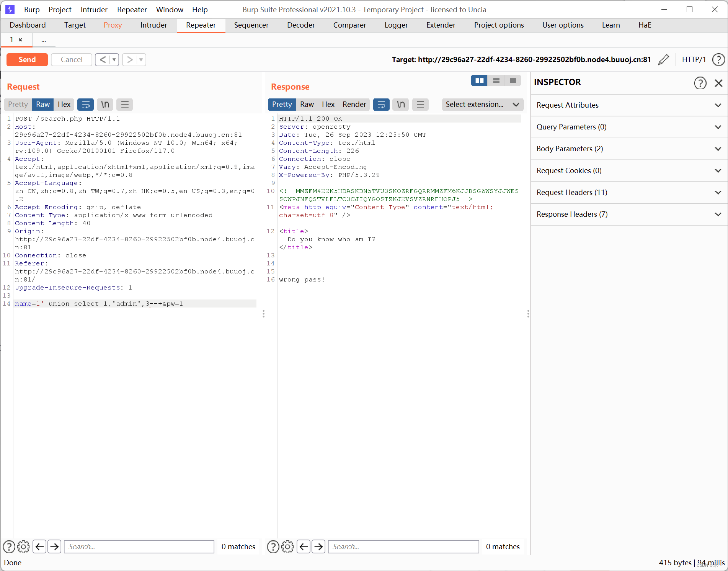The height and width of the screenshot is (571, 728).
Task: Switch to the HaE tab
Action: [x=645, y=25]
